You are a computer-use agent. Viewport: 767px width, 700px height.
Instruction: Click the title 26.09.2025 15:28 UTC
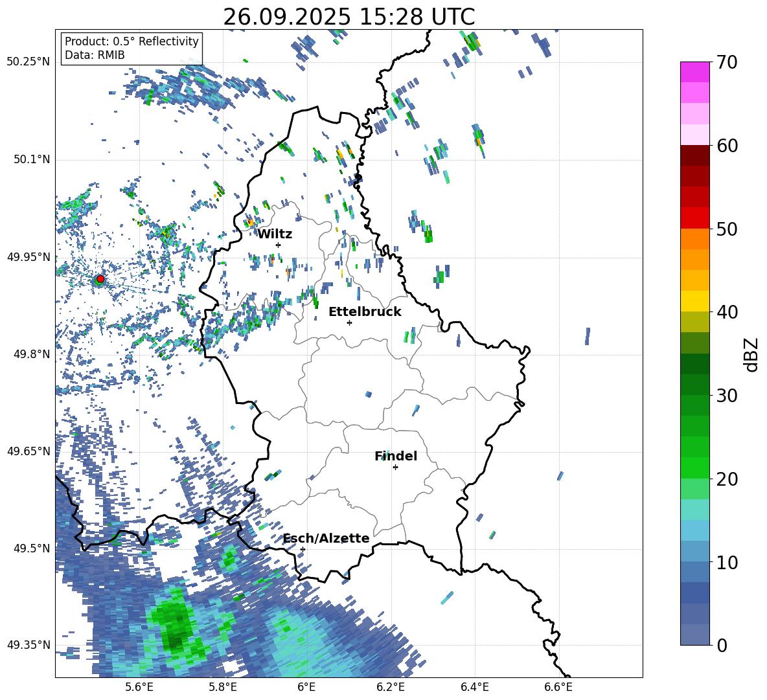click(349, 17)
